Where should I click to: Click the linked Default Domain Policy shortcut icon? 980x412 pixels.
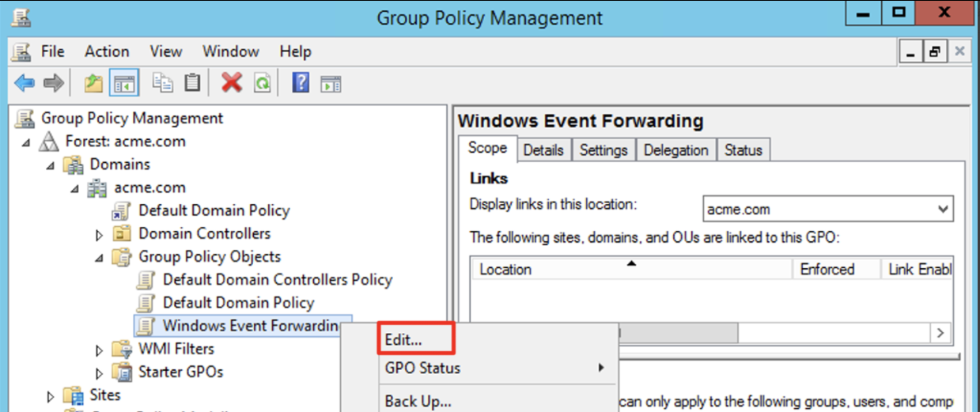coord(123,211)
